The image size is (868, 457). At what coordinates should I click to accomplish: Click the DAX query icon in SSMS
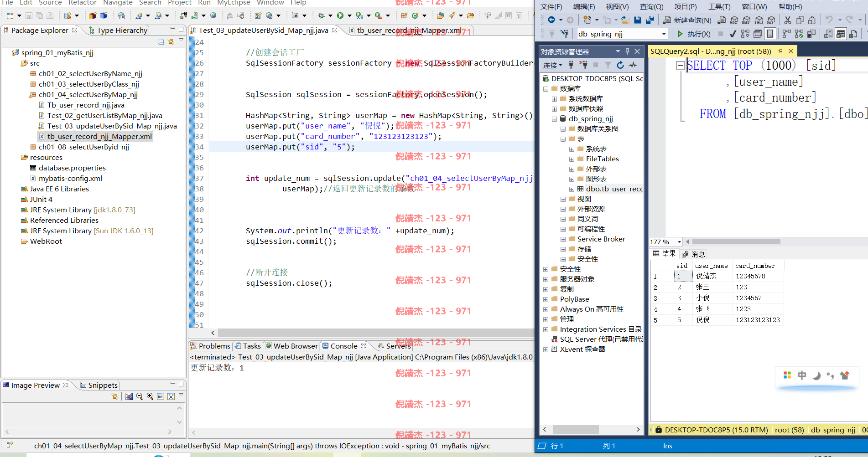(771, 20)
